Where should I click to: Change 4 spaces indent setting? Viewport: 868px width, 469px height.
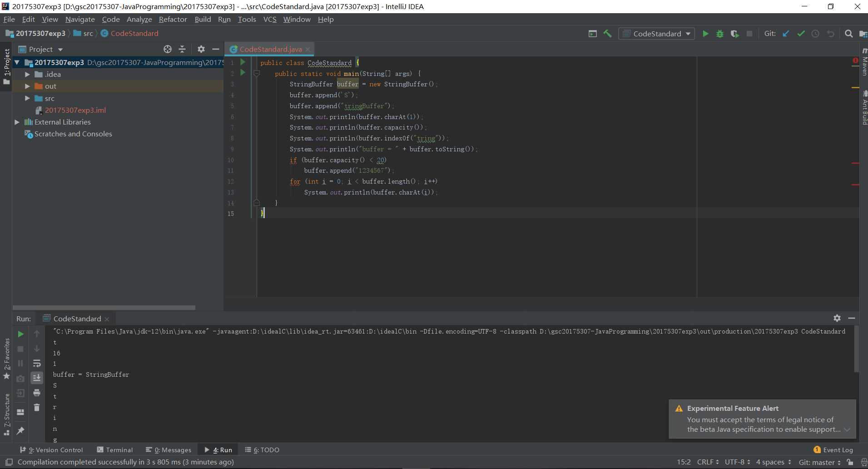click(x=774, y=462)
